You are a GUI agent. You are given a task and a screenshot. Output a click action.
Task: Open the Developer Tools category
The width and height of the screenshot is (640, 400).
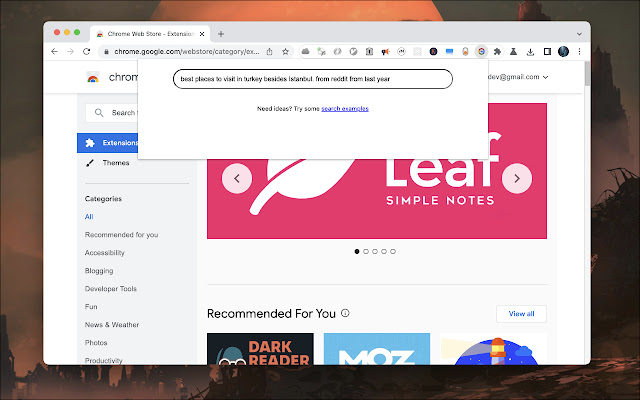111,289
